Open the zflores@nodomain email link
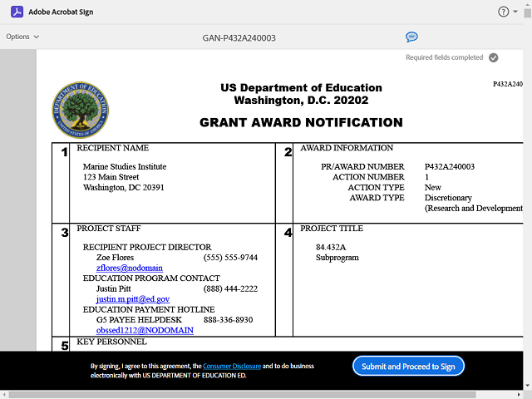532x399 pixels. (x=130, y=268)
